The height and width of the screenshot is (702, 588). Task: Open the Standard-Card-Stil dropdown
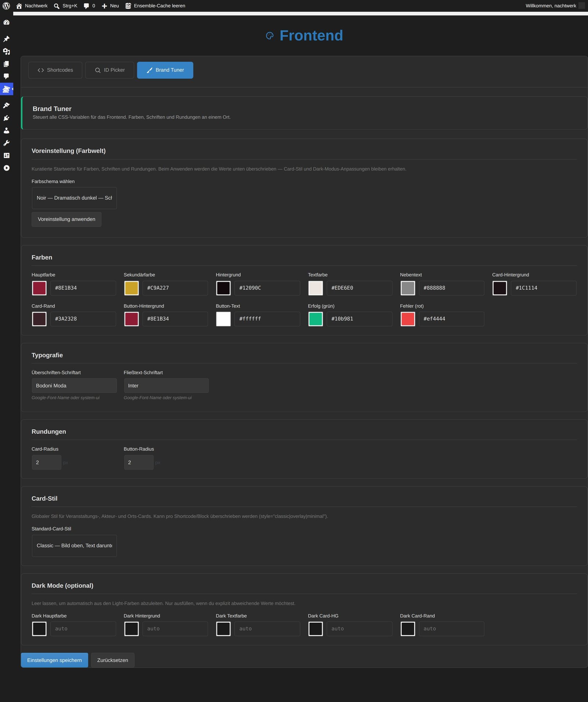pos(74,546)
